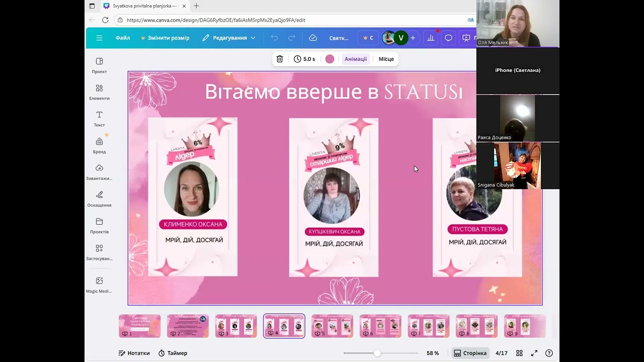Open the Текст text panel
The width and height of the screenshot is (644, 362).
click(x=99, y=119)
